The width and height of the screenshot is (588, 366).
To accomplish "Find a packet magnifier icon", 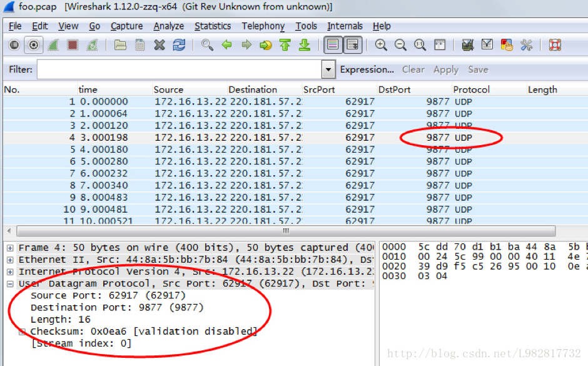I will (x=208, y=46).
